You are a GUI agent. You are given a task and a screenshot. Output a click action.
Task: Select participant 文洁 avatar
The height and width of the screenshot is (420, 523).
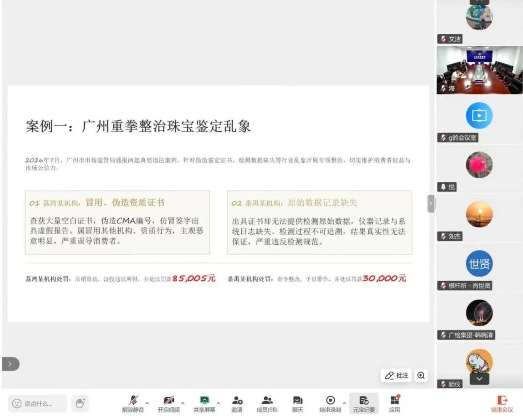coord(479,16)
